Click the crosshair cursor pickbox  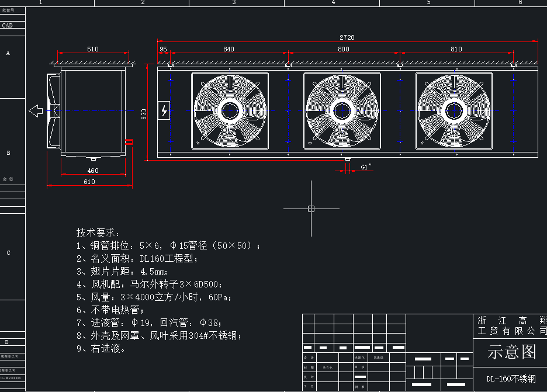311,209
